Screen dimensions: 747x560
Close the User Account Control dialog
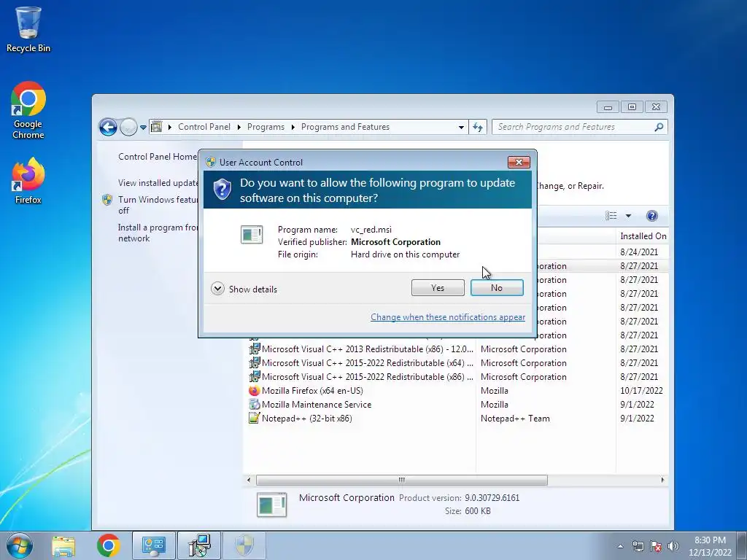click(519, 163)
